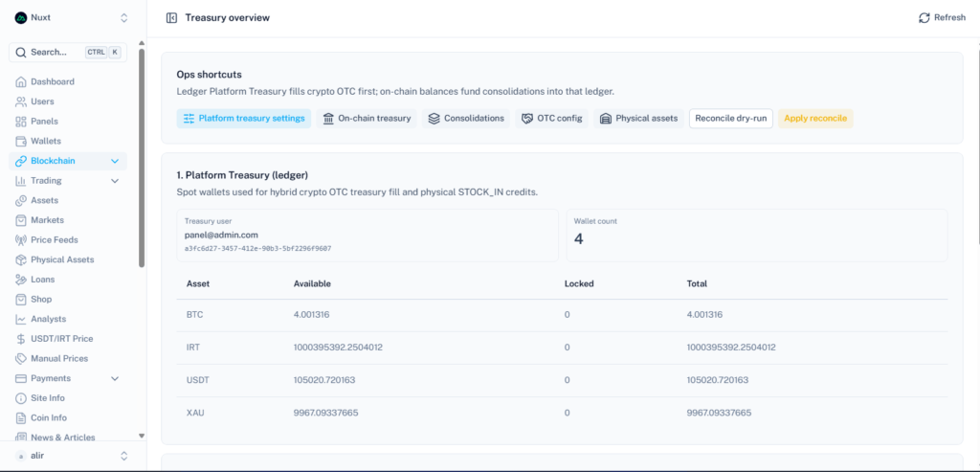
Task: Open OTC config shortcut
Action: [x=551, y=118]
